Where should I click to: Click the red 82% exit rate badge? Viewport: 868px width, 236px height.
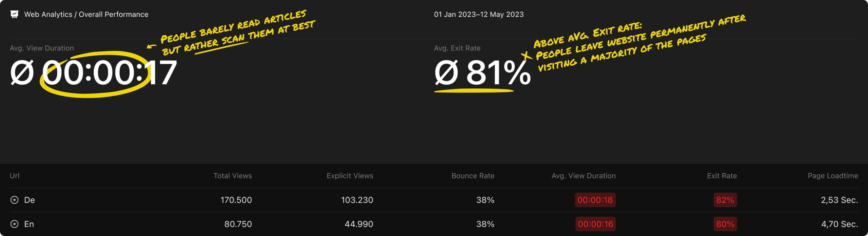pyautogui.click(x=725, y=200)
